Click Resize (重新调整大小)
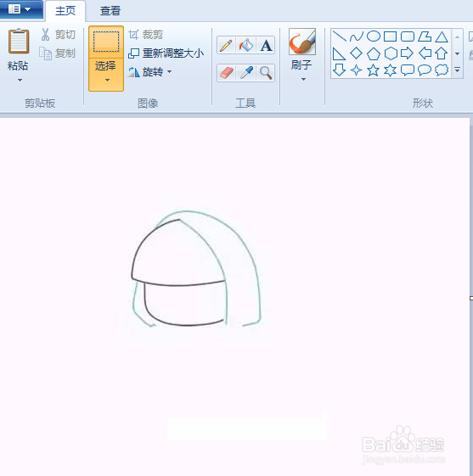The height and width of the screenshot is (476, 473). tap(166, 53)
